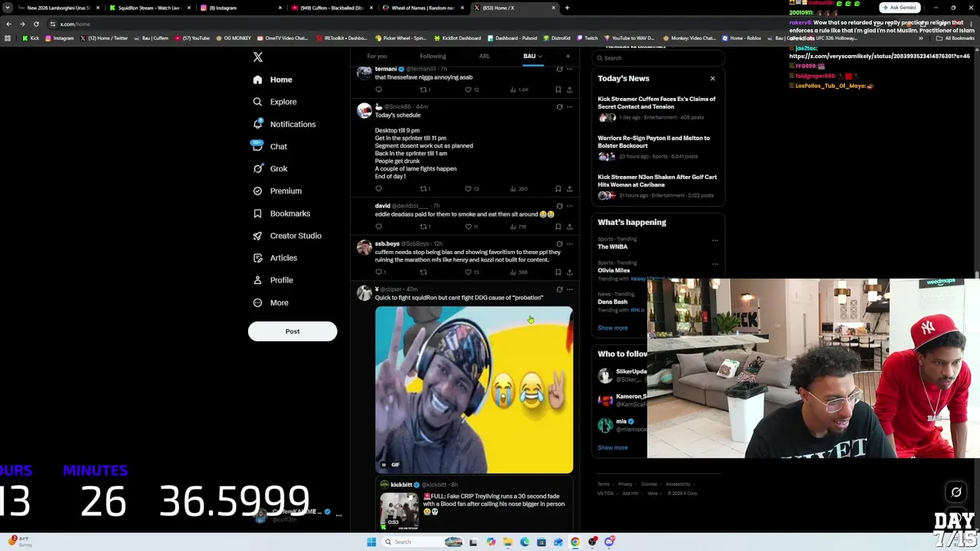
Task: Close the Today's News panel
Action: [713, 78]
